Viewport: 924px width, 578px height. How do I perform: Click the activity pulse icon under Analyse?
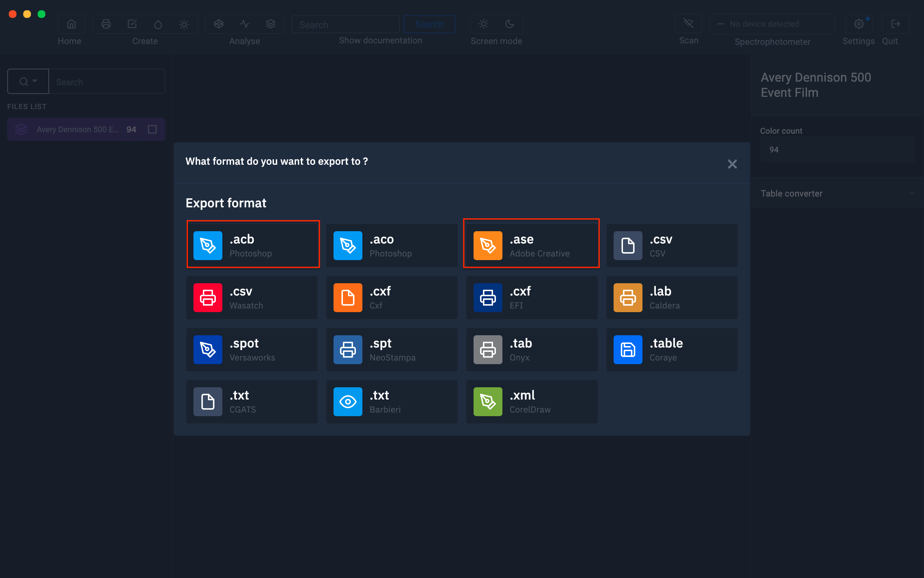coord(245,24)
